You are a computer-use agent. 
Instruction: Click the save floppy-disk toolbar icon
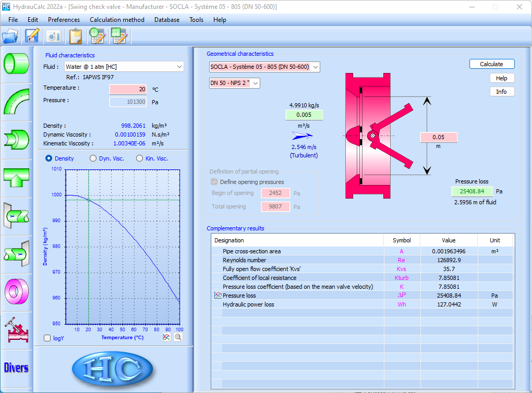coord(32,36)
